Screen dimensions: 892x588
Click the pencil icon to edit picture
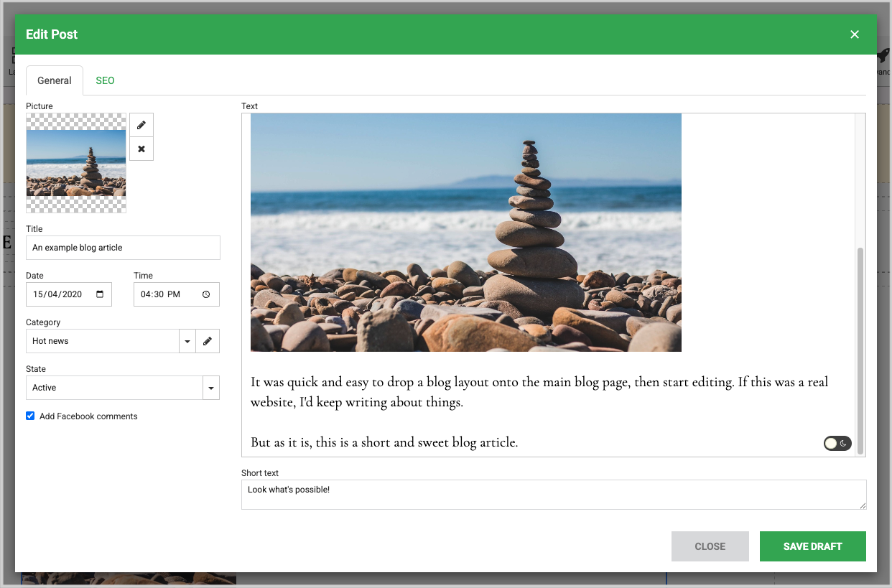pyautogui.click(x=141, y=125)
